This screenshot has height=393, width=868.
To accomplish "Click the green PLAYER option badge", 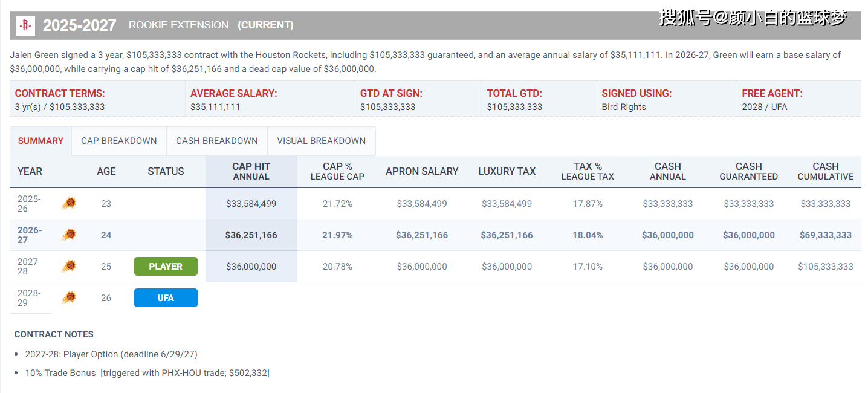I will coord(166,267).
